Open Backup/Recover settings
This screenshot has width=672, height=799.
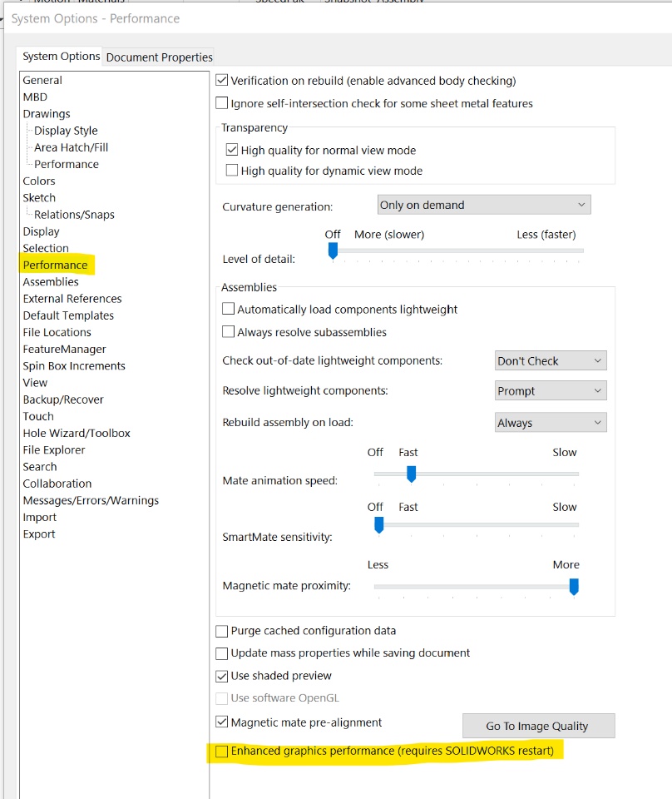coord(63,399)
